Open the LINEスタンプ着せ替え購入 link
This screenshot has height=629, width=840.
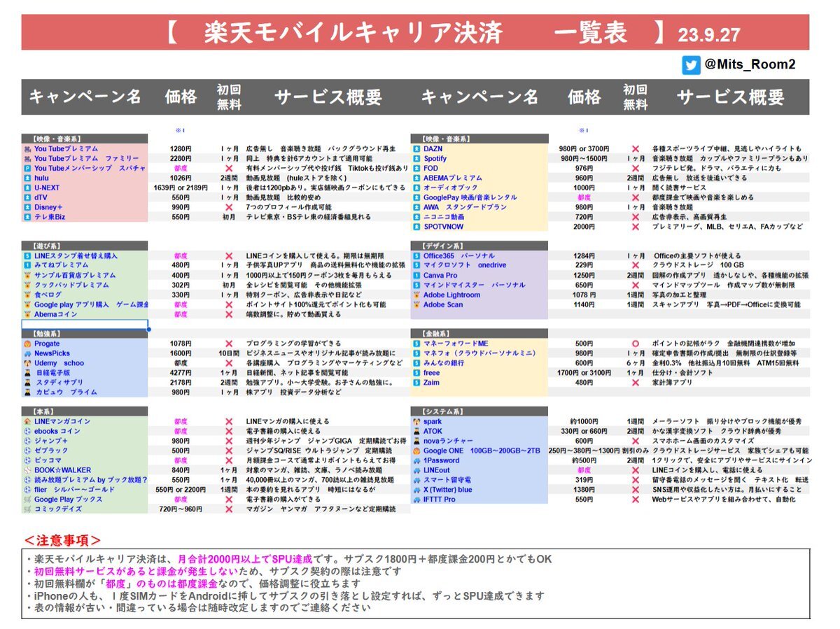coord(76,256)
